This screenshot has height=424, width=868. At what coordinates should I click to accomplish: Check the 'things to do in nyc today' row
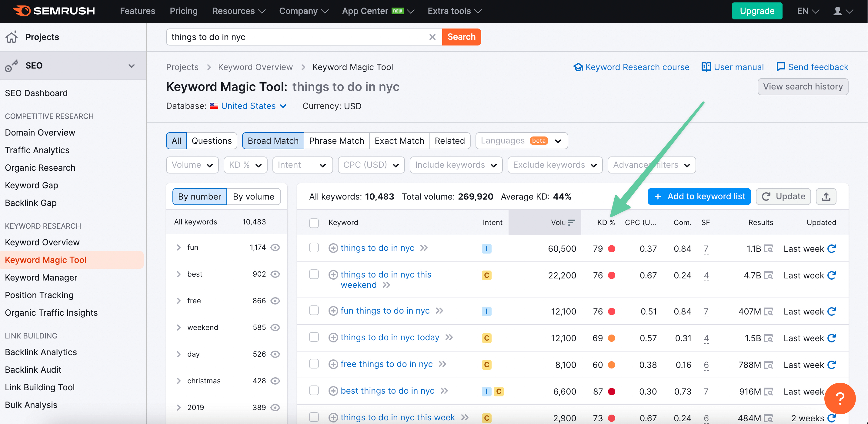tap(314, 337)
